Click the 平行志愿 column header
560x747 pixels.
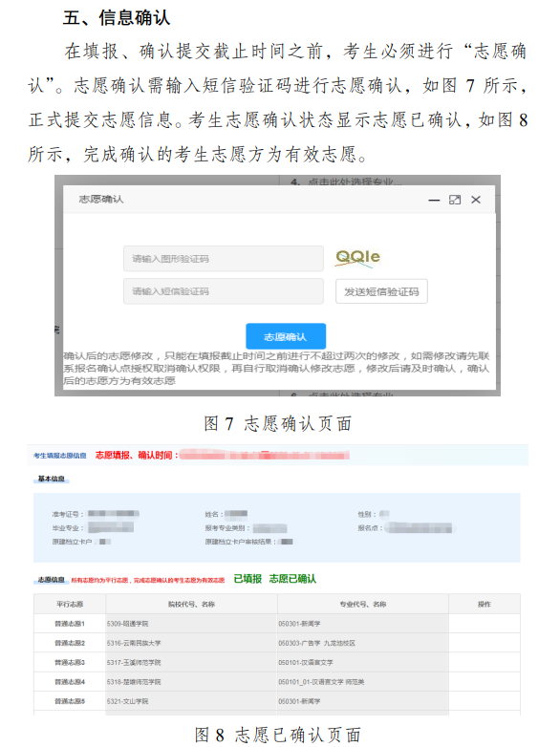click(x=70, y=604)
